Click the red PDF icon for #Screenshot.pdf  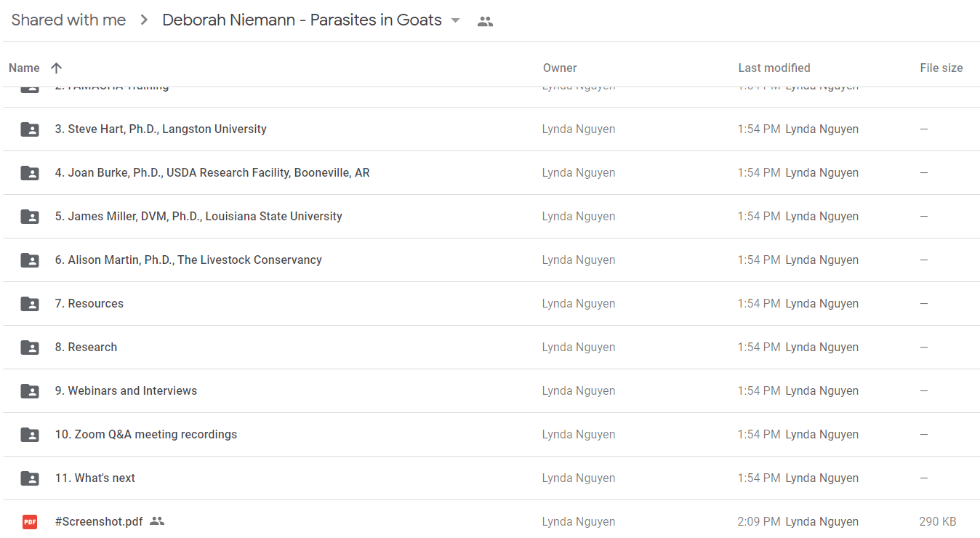pos(30,522)
